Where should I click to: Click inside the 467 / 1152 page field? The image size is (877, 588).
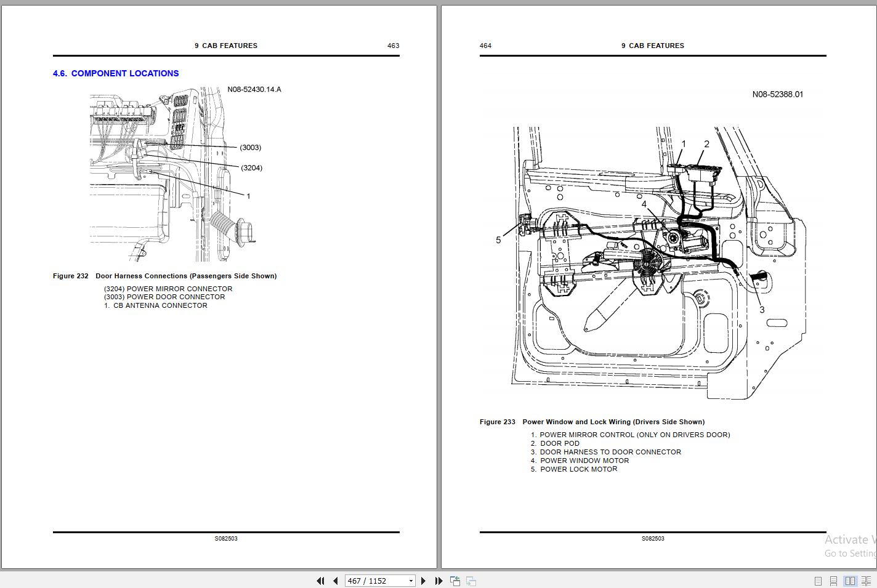(x=370, y=581)
